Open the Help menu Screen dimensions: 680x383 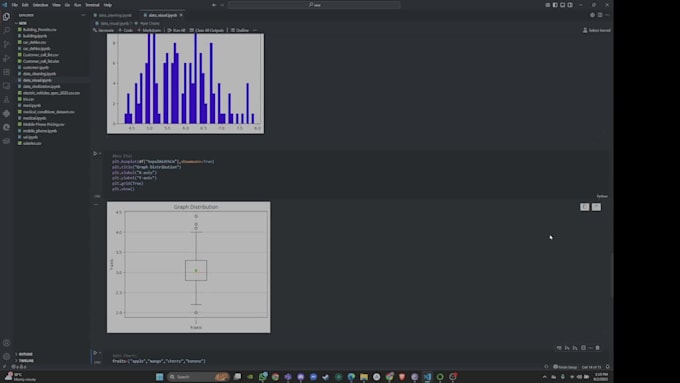point(108,5)
